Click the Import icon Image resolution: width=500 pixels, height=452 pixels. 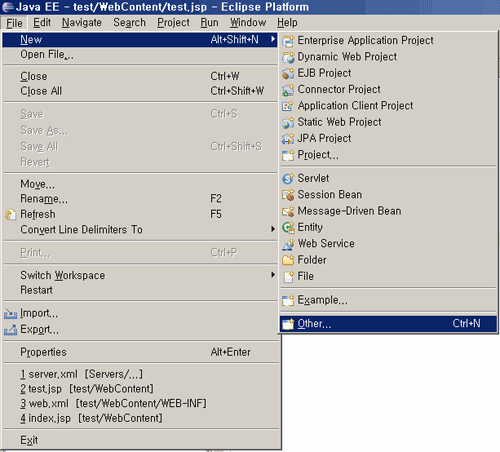pyautogui.click(x=10, y=313)
